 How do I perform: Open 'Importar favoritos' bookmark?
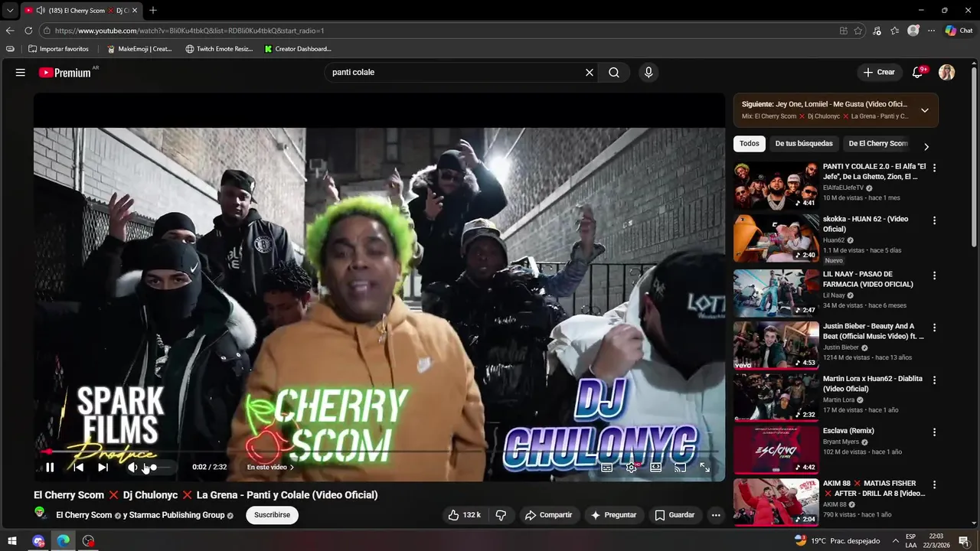pos(58,49)
